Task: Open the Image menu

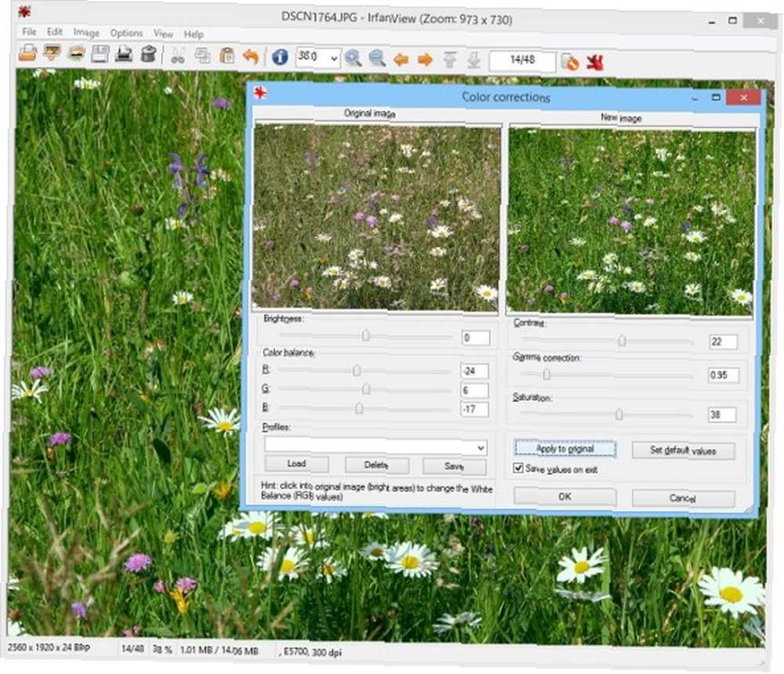Action: point(86,32)
